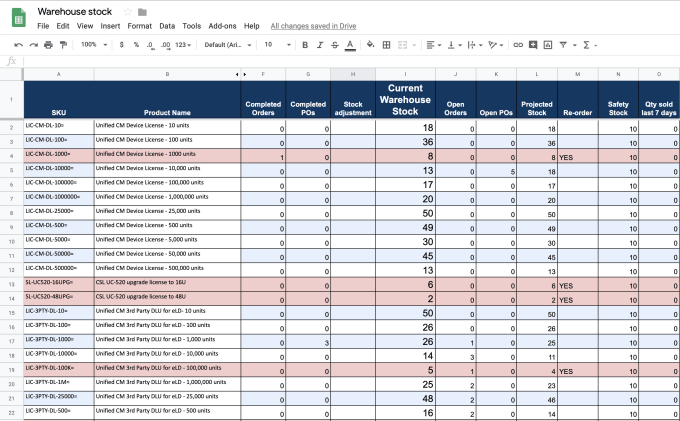Select column H header
This screenshot has width=680, height=421.
coord(353,74)
